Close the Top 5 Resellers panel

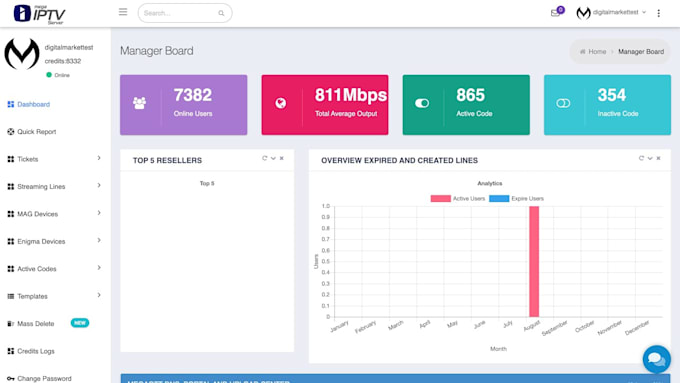[281, 158]
